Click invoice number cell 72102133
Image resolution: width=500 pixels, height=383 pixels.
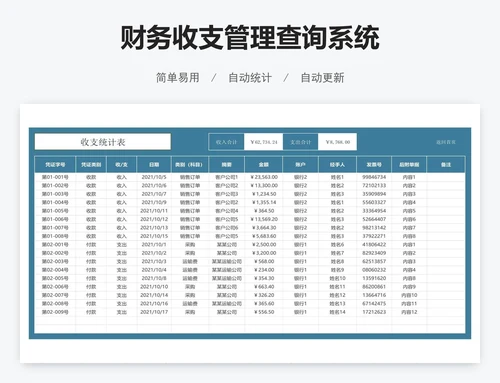point(374,185)
